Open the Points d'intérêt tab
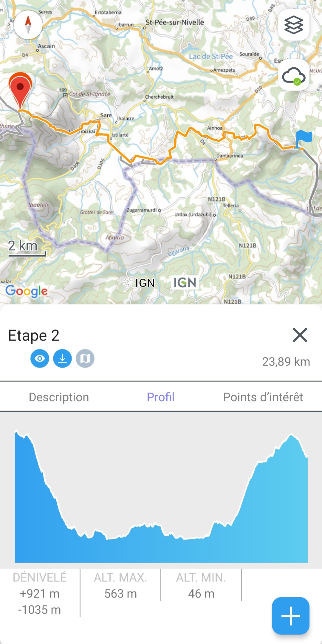This screenshot has height=644, width=322. pyautogui.click(x=263, y=397)
